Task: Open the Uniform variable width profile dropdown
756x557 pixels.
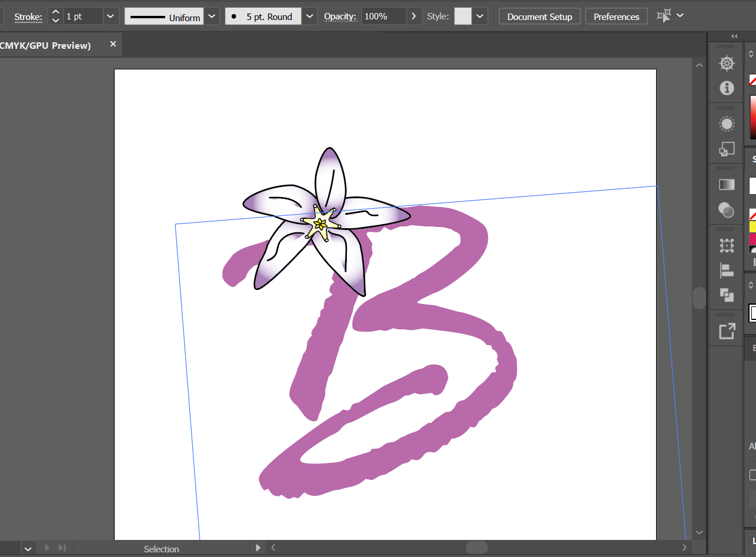Action: point(212,16)
